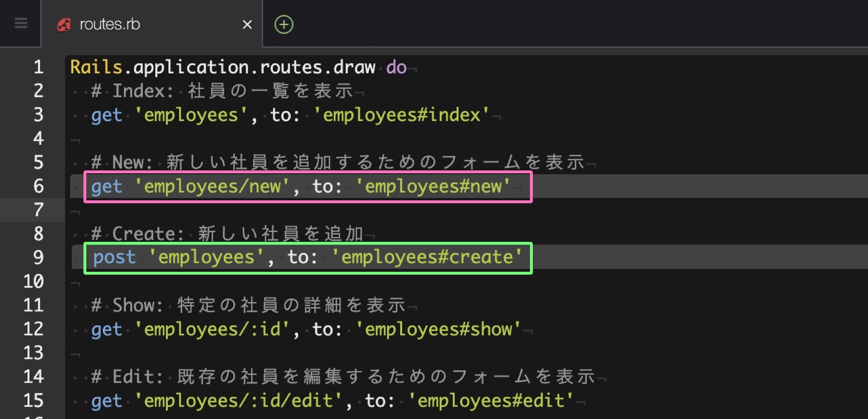Viewport: 868px width, 419px height.
Task: Click the 'employees/:id/edit' path string
Action: [x=238, y=401]
